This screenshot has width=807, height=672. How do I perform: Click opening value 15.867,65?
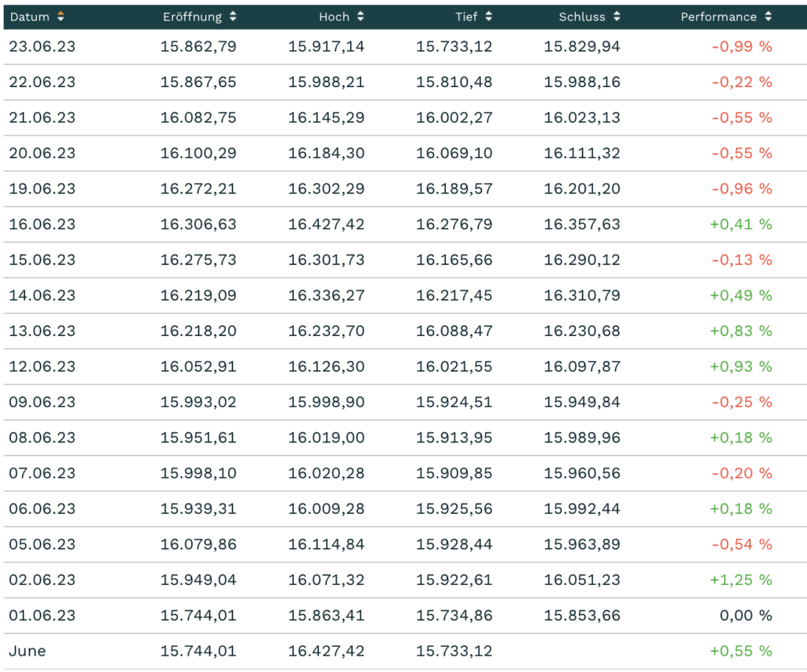pos(198,81)
